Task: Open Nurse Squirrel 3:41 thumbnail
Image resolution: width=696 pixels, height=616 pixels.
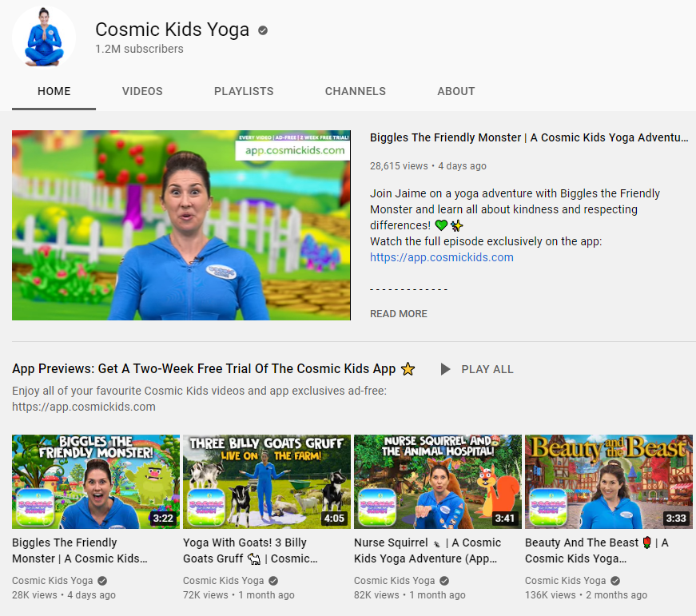Action: 438,482
